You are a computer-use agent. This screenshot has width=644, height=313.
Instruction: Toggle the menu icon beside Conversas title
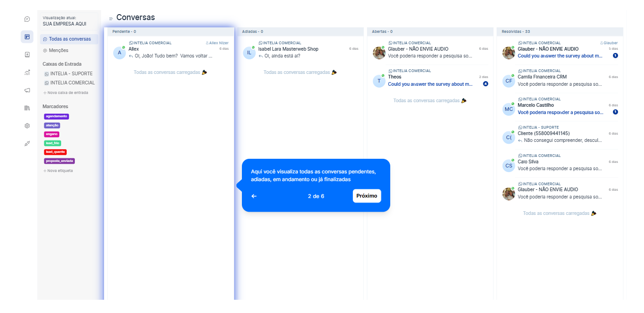point(111,19)
